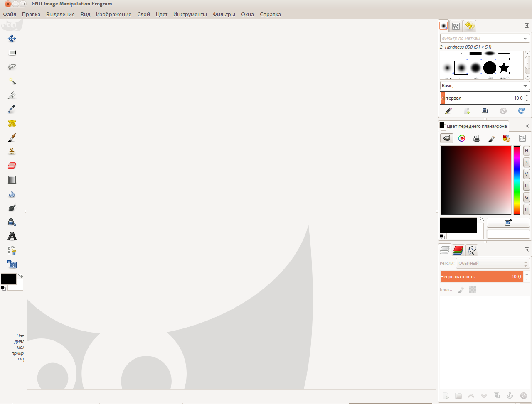Select the Blend gradient tool
532x404 pixels.
[x=12, y=180]
